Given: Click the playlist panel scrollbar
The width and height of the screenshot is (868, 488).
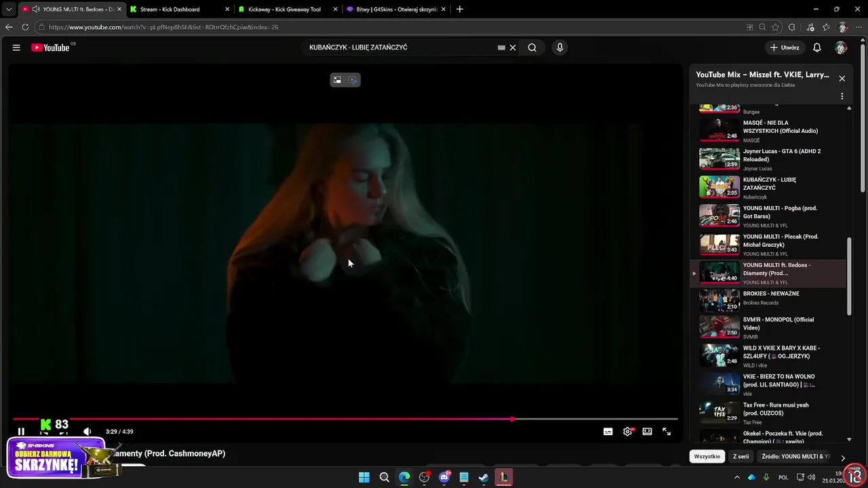Looking at the screenshot, I should (x=849, y=276).
